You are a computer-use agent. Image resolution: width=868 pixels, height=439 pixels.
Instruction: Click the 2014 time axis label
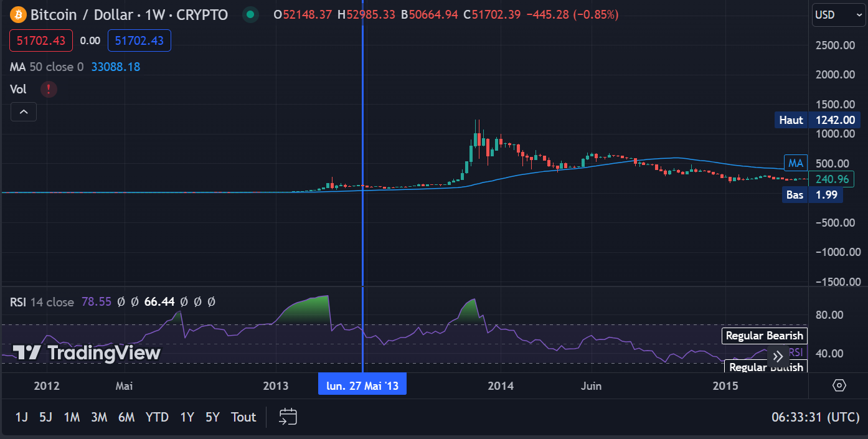coord(501,386)
